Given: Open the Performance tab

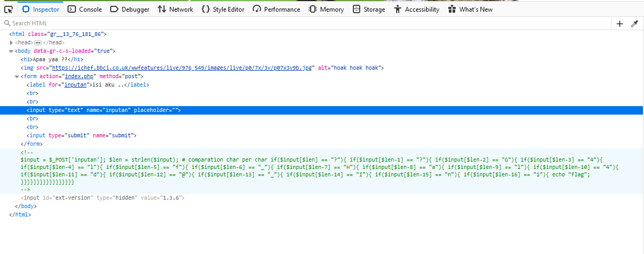Looking at the screenshot, I should click(276, 10).
